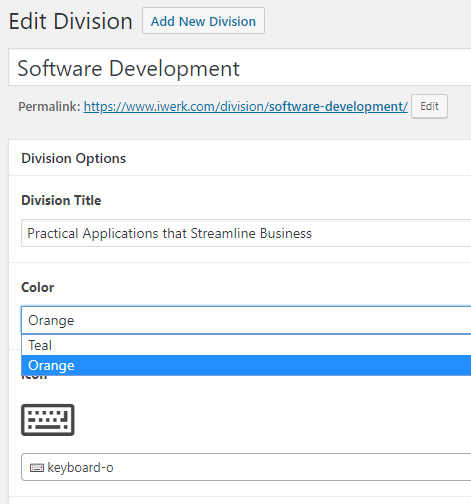The width and height of the screenshot is (471, 504).
Task: Click the Permalink label text
Action: coord(49,107)
